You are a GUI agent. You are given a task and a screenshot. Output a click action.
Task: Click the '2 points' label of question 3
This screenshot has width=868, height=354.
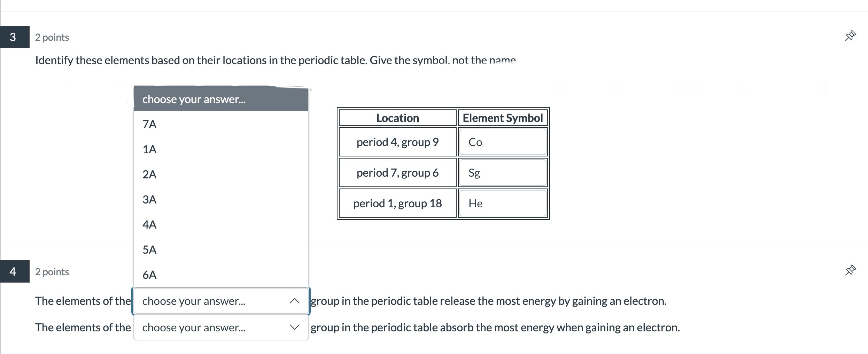[x=52, y=37]
